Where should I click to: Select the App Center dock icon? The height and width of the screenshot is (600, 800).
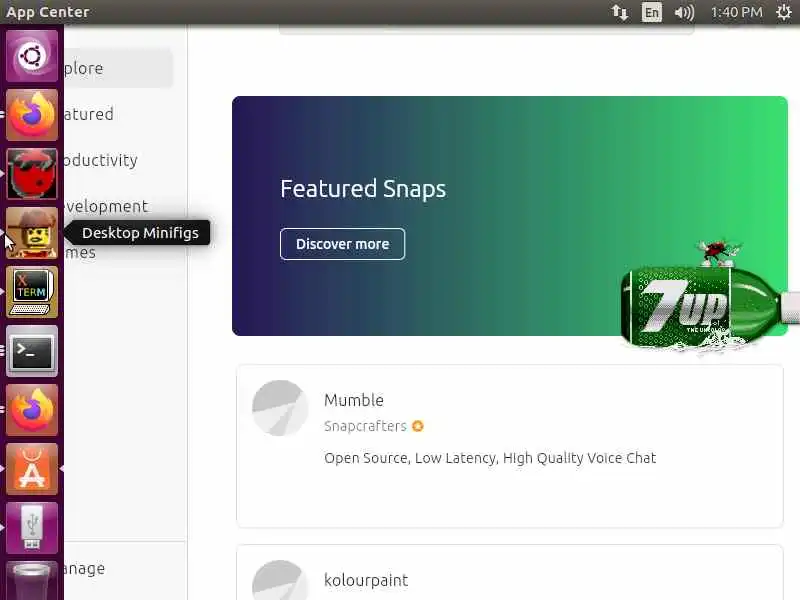tap(32, 469)
